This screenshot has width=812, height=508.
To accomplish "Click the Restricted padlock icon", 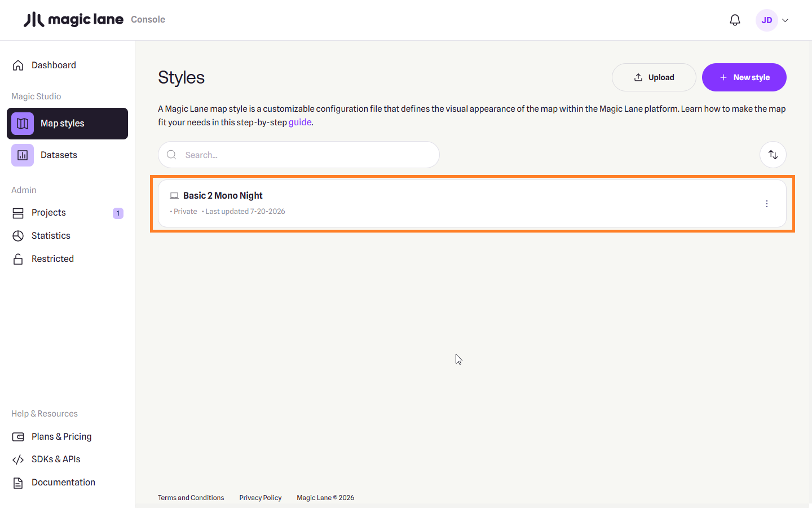I will click(18, 259).
